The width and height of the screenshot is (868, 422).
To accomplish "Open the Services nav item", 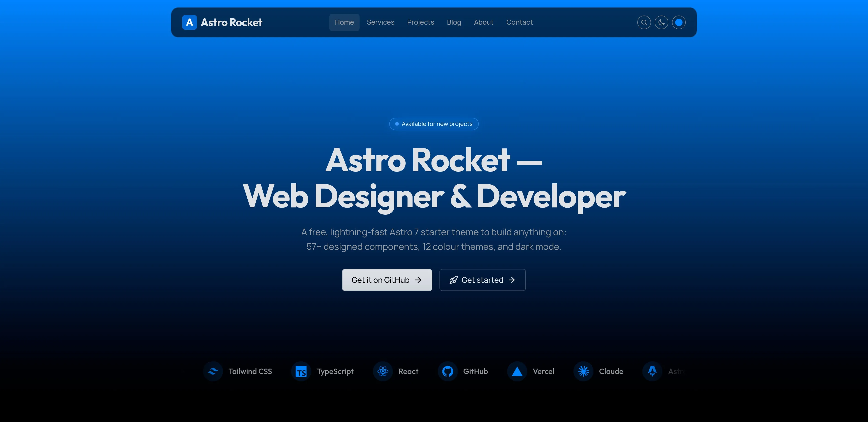I will pyautogui.click(x=380, y=22).
